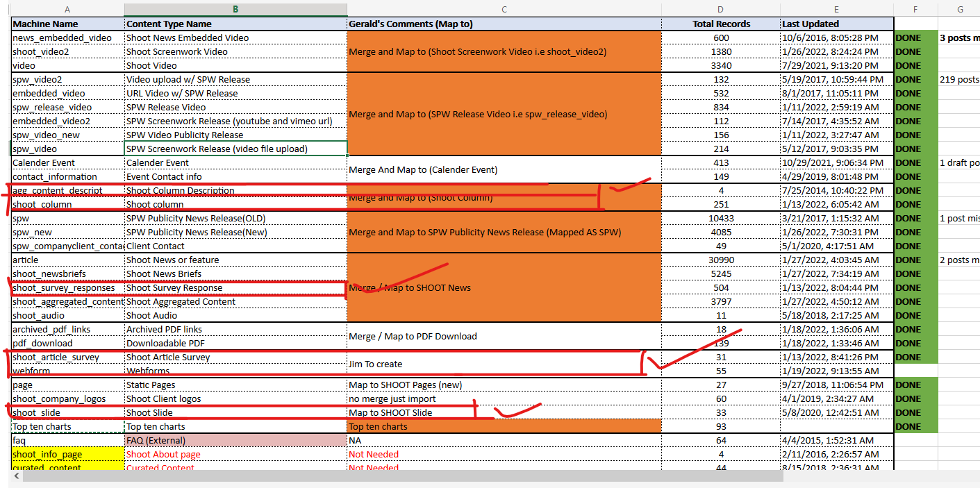Select column D header

(x=720, y=9)
